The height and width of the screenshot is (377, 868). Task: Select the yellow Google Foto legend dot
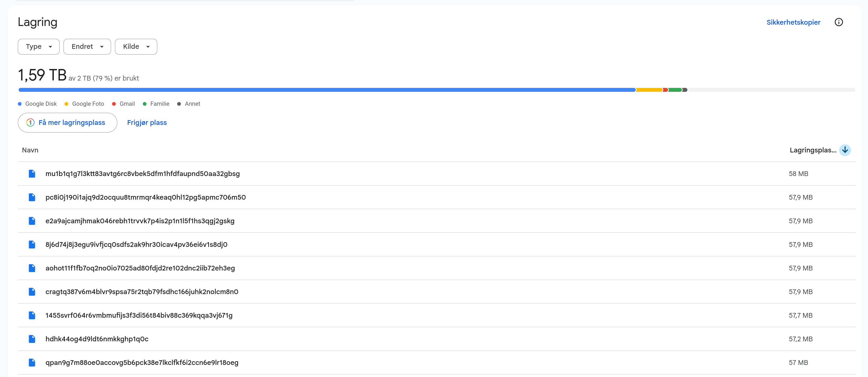66,104
